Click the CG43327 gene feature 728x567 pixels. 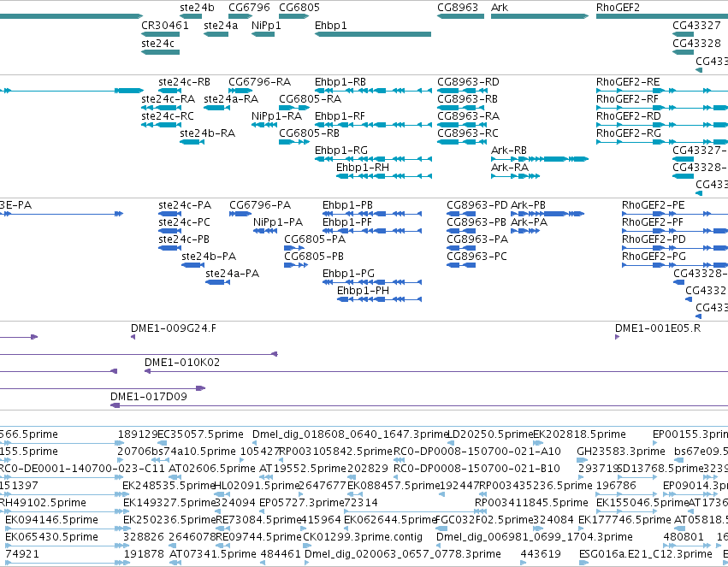[683, 34]
